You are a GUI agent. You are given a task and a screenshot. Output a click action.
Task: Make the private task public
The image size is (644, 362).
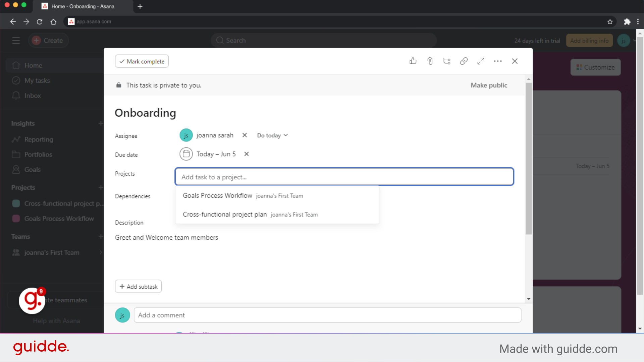click(x=489, y=85)
